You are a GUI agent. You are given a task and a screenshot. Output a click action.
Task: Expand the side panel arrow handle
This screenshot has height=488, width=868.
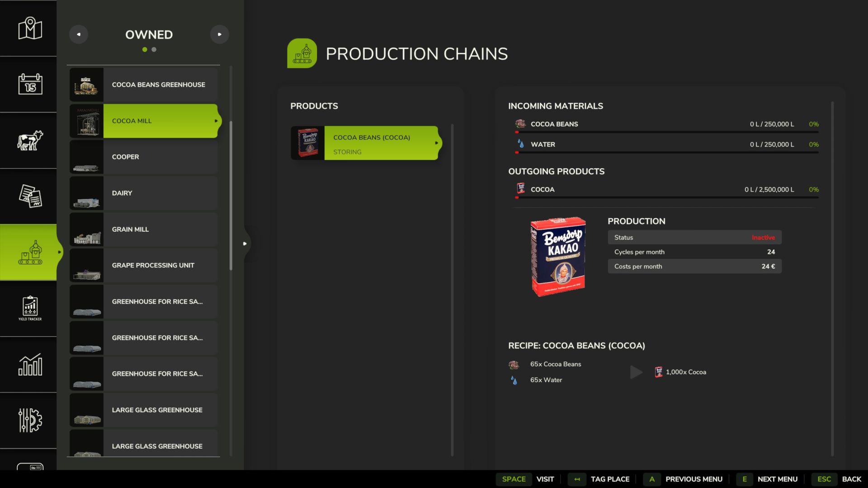click(245, 244)
